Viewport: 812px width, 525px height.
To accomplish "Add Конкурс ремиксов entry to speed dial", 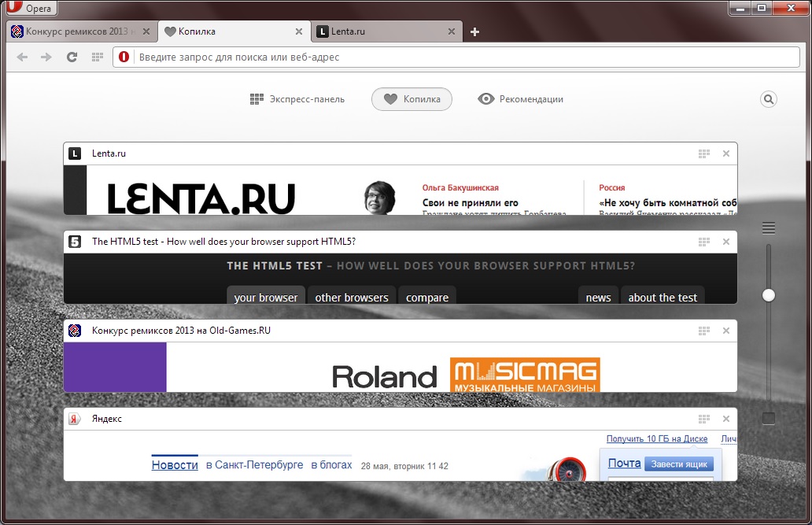I will tap(703, 331).
